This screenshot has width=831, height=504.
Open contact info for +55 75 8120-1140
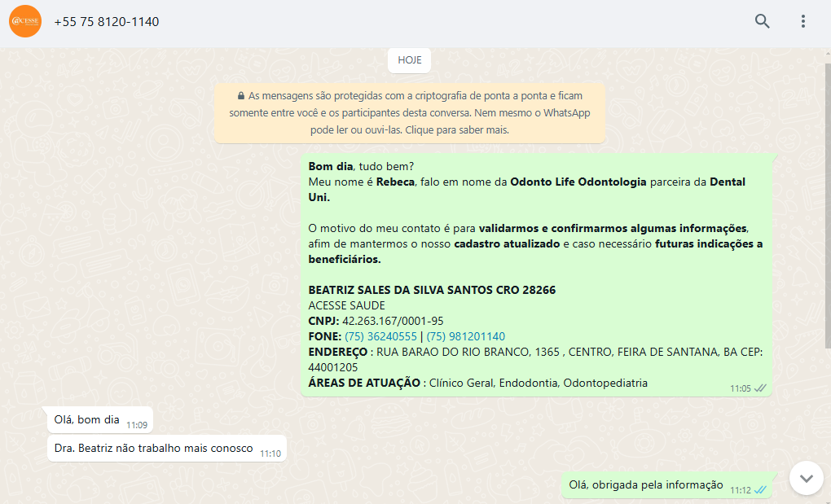107,22
